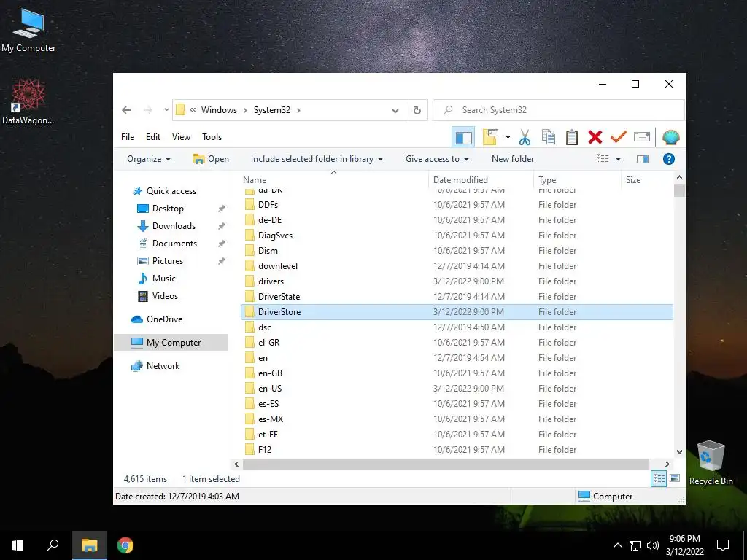Open the Edit menu
Viewport: 747px width, 560px height.
pos(153,137)
